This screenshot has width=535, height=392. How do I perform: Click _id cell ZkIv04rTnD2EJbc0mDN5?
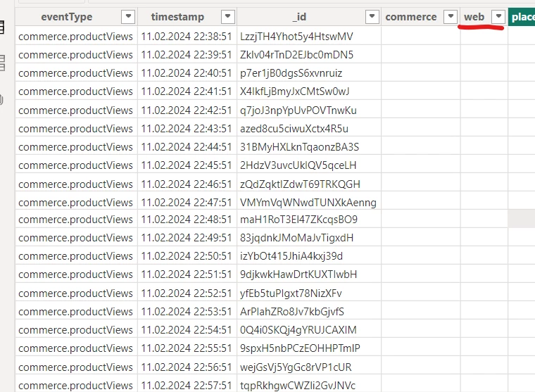[x=309, y=55]
